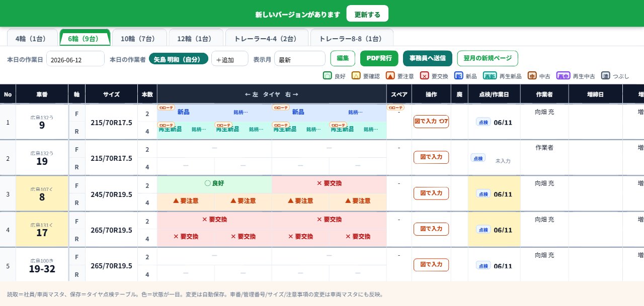Viewport: 644px width, 306px height.
Task: Click the 編集 button
Action: [343, 58]
